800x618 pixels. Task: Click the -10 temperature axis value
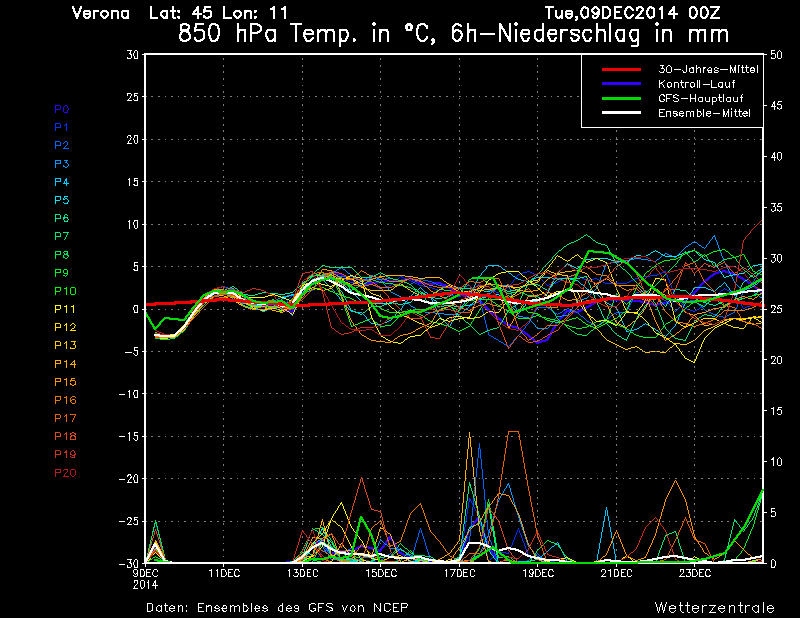pyautogui.click(x=129, y=394)
